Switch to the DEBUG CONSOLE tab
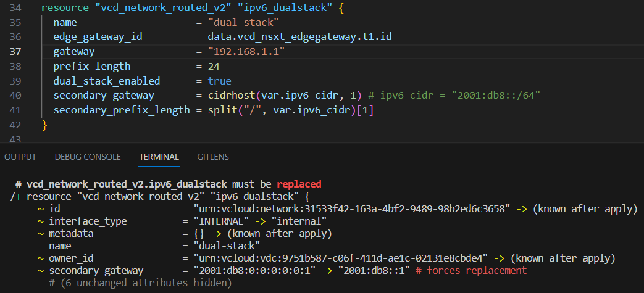Image resolution: width=644 pixels, height=293 pixels. (88, 157)
